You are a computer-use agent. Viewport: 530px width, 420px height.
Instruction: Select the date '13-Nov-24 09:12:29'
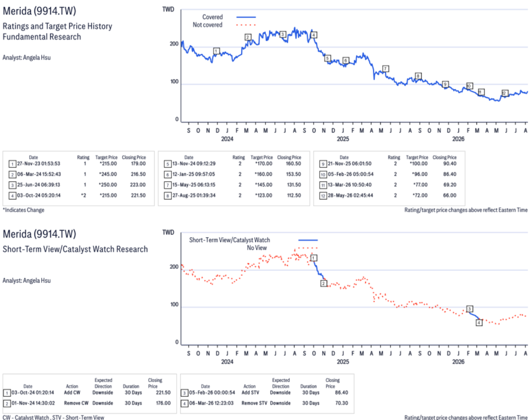click(x=194, y=164)
